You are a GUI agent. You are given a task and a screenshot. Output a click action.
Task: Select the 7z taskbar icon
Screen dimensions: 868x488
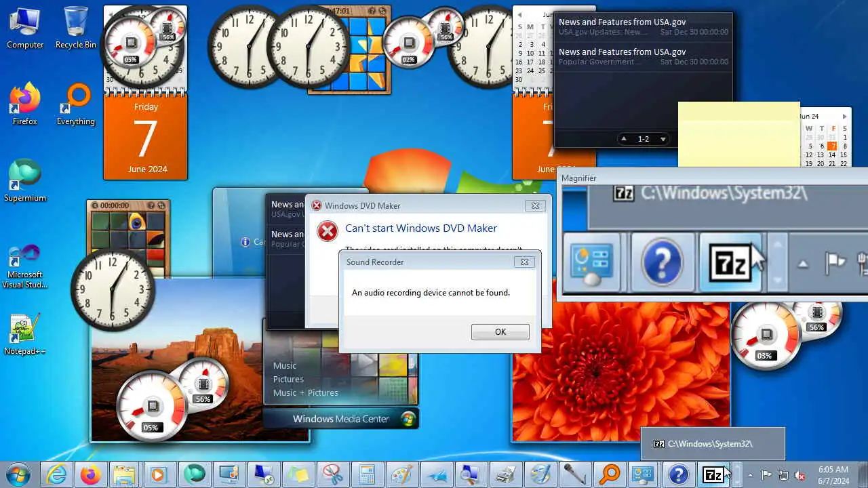[713, 474]
